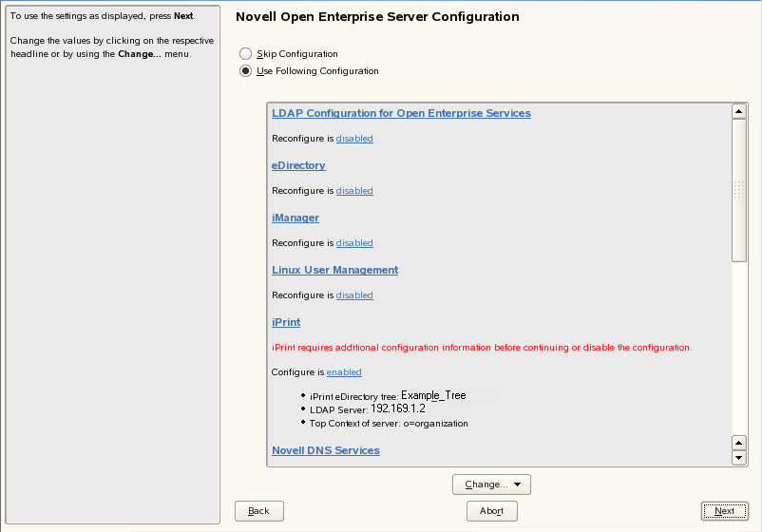Open LDAP Configuration for Open Enterprise Services
The height and width of the screenshot is (532, 763).
(x=401, y=113)
